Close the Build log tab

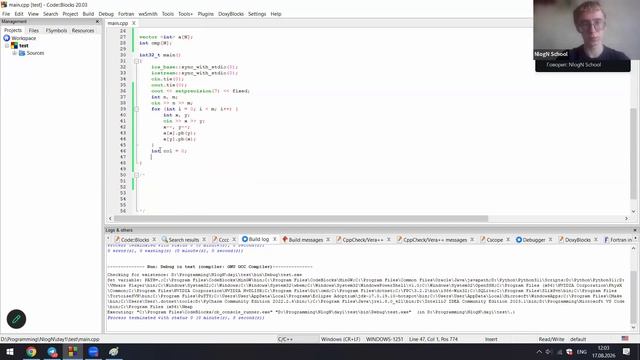275,239
